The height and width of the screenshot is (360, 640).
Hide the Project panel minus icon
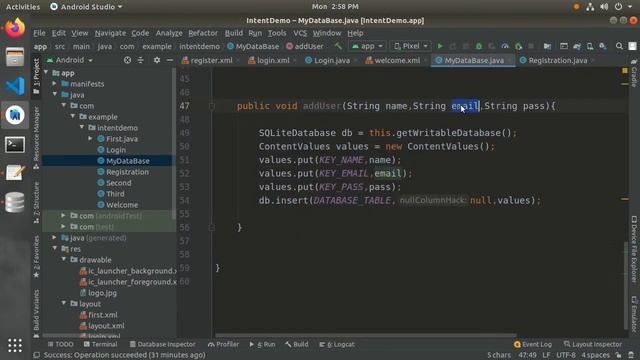(170, 60)
